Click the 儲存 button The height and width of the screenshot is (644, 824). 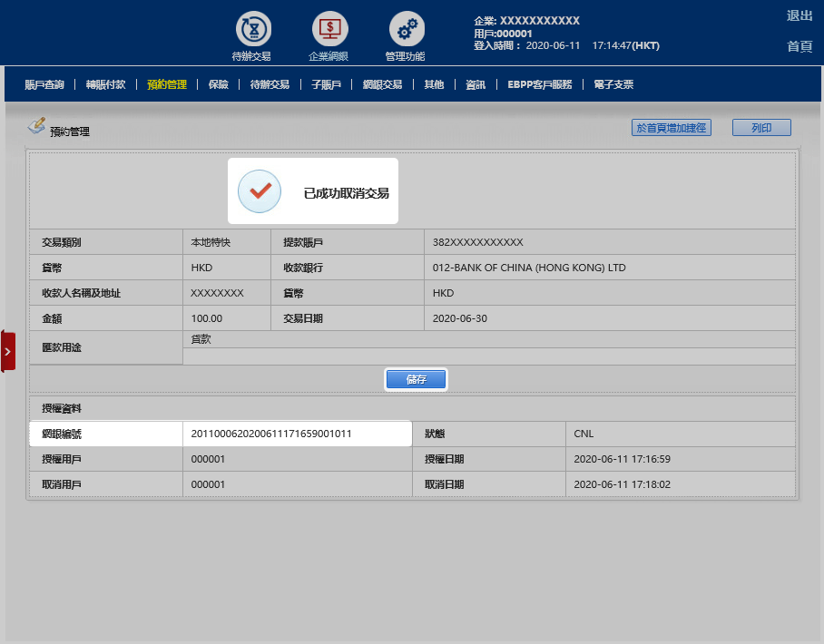coord(417,379)
